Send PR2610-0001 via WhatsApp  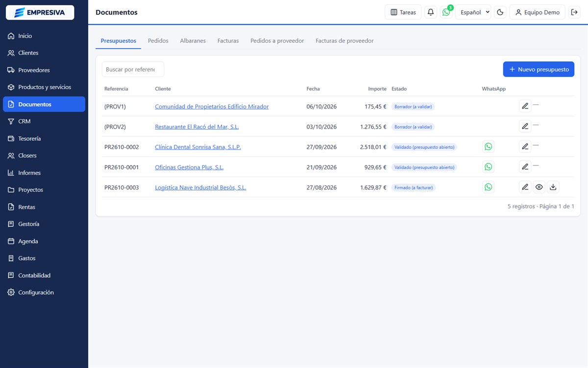[489, 167]
